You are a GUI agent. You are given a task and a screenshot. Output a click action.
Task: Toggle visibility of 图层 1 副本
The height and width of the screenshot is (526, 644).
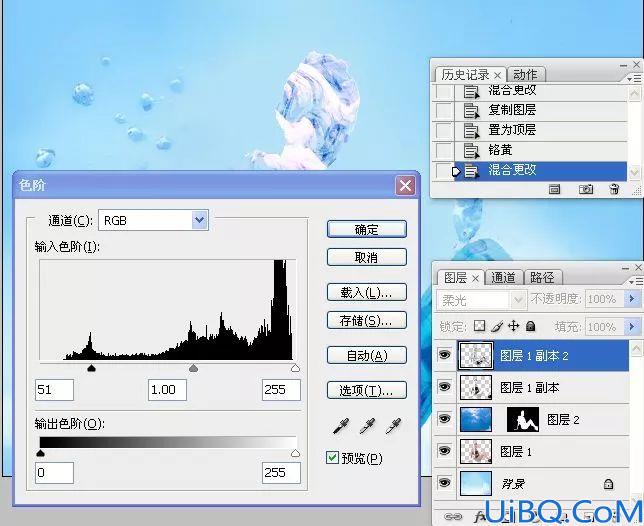pos(445,387)
